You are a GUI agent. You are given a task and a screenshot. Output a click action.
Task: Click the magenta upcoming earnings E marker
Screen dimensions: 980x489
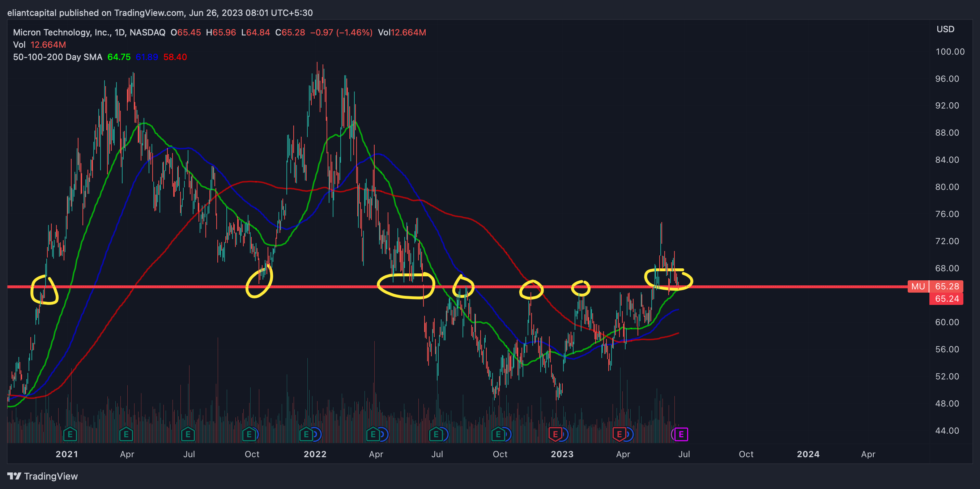pos(681,434)
